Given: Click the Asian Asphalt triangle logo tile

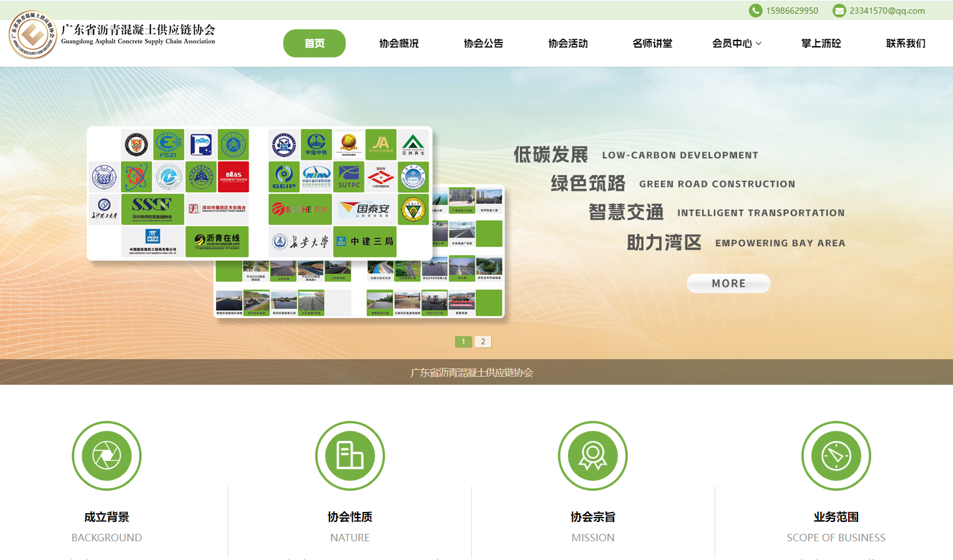Looking at the screenshot, I should (413, 145).
